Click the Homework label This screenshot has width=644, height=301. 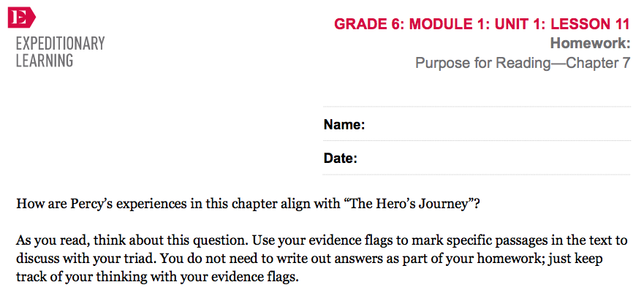(590, 43)
